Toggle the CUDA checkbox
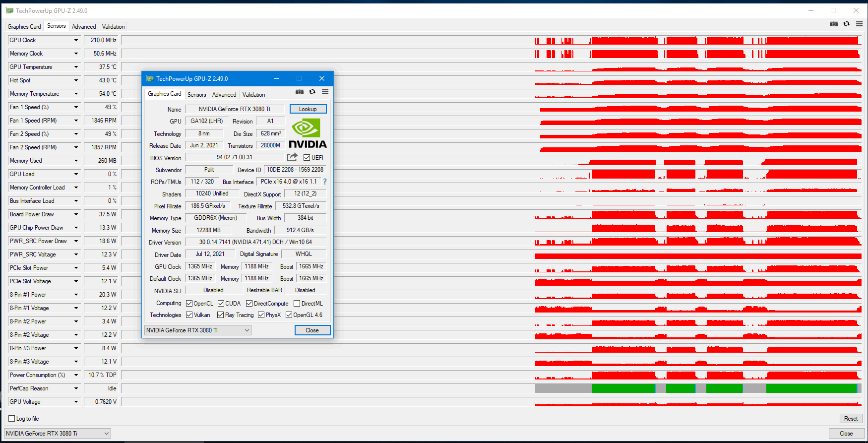Screen dimensions: 868x443 221,304
